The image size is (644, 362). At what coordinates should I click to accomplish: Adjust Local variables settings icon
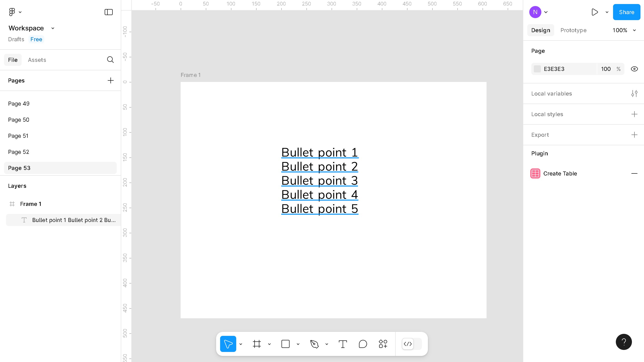point(634,93)
